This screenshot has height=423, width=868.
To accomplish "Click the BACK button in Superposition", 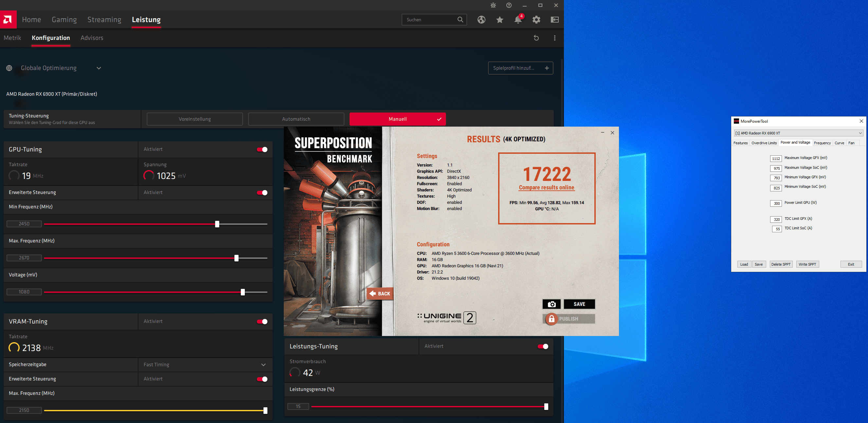I will point(380,294).
